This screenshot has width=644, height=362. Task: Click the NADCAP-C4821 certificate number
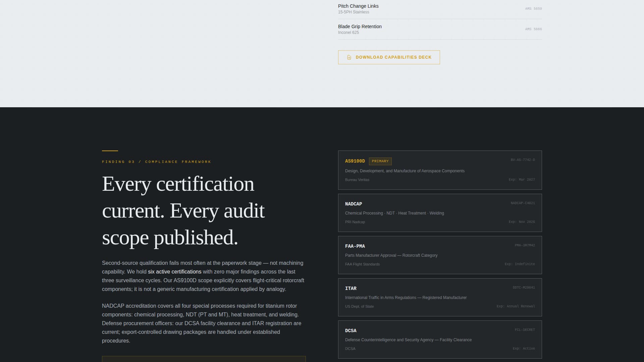point(523,203)
